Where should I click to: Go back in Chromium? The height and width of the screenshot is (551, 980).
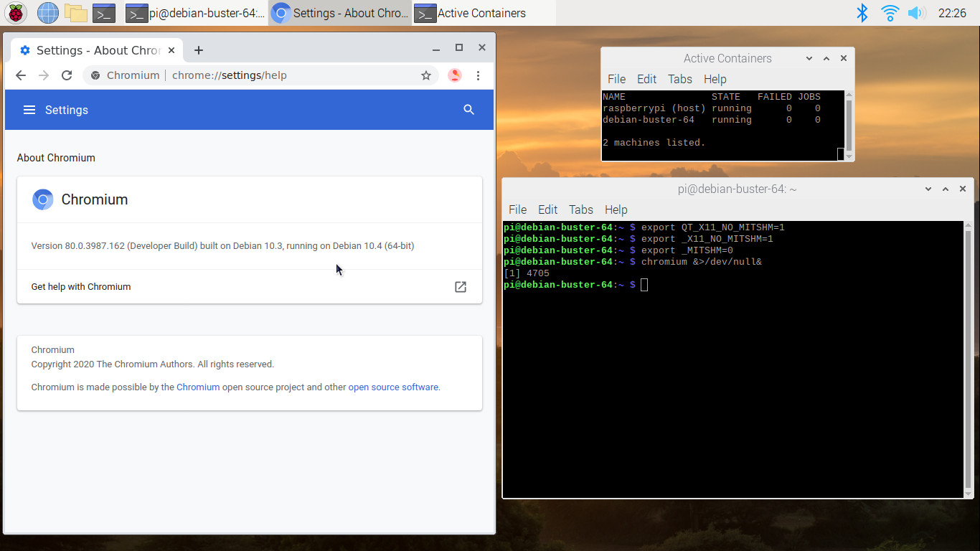[x=21, y=75]
